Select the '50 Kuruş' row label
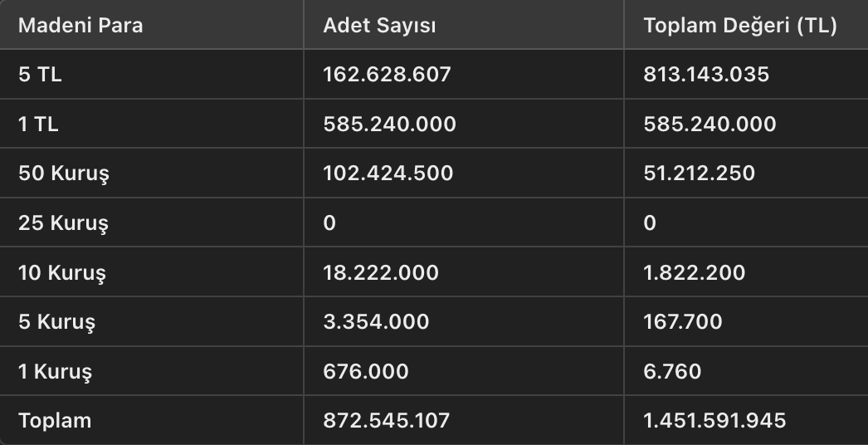Image resolution: width=868 pixels, height=445 pixels. tap(64, 174)
